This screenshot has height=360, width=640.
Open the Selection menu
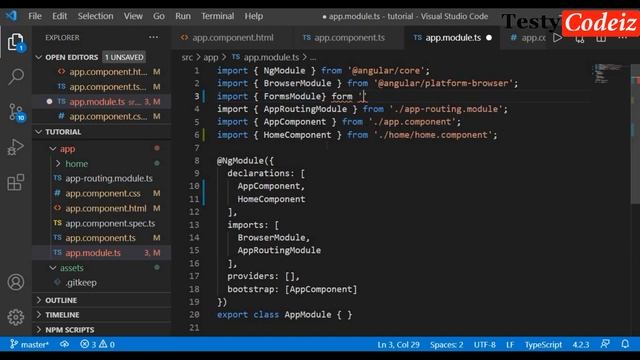click(96, 16)
